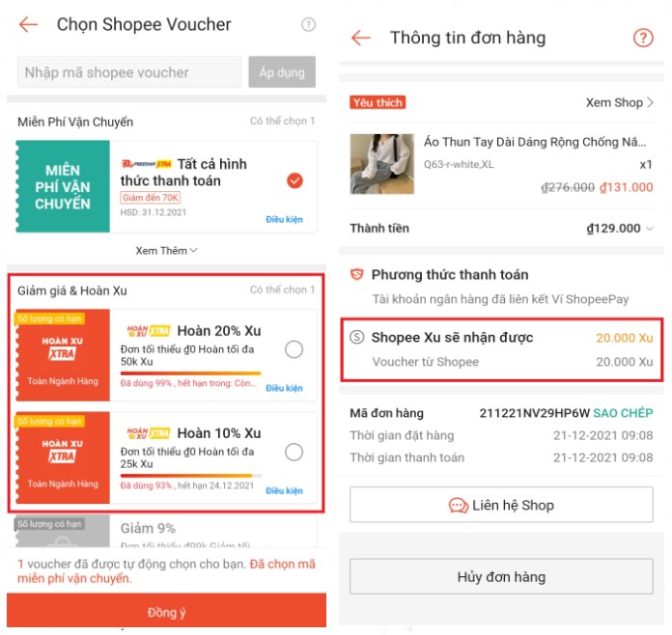Go back from Chọn Shopee Voucher screen
Image resolution: width=672 pixels, height=635 pixels.
coord(29,24)
